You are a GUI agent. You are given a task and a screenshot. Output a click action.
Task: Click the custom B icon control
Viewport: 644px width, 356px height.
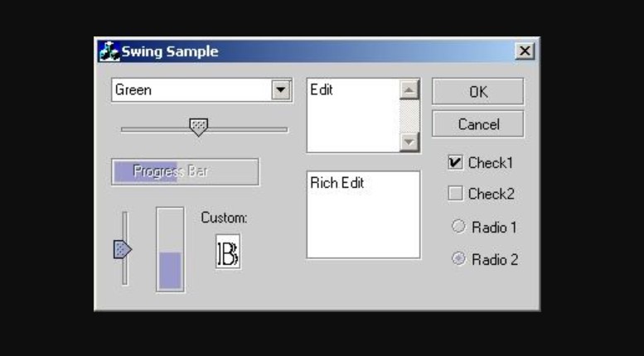[229, 252]
